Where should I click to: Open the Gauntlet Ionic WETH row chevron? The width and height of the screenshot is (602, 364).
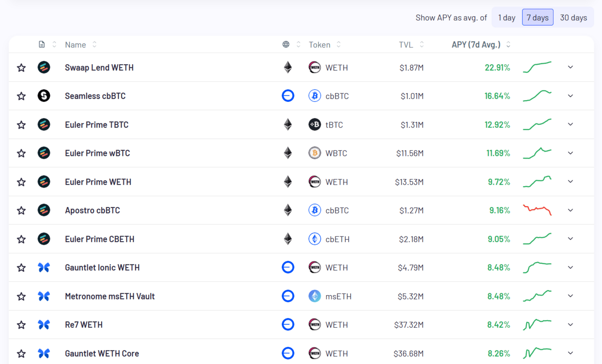click(x=570, y=268)
